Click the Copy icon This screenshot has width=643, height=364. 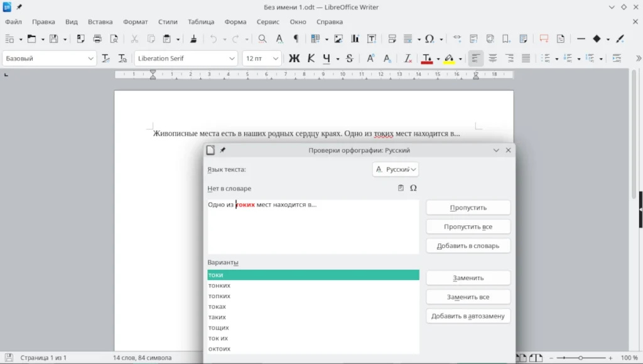(x=151, y=39)
